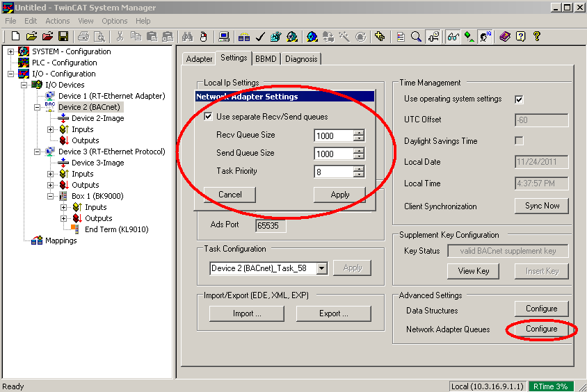
Task: Click the red folder open icon
Action: pos(47,36)
